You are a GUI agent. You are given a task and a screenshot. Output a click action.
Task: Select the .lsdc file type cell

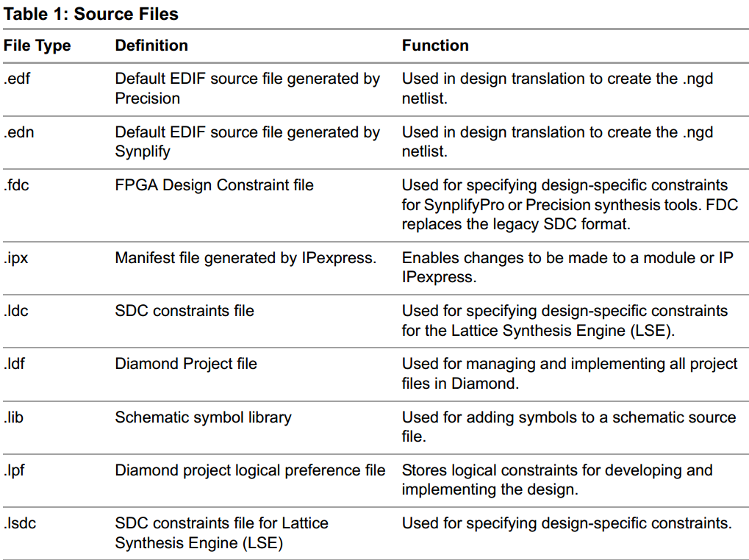[x=20, y=523]
